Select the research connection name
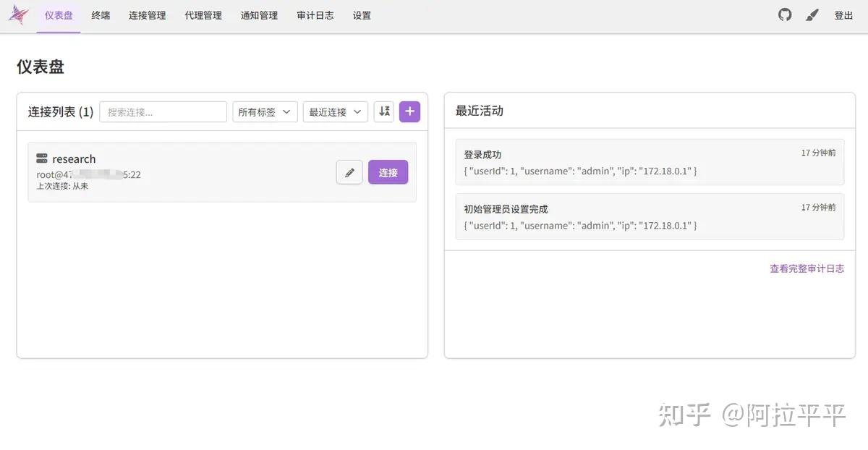The width and height of the screenshot is (868, 450). tap(74, 158)
